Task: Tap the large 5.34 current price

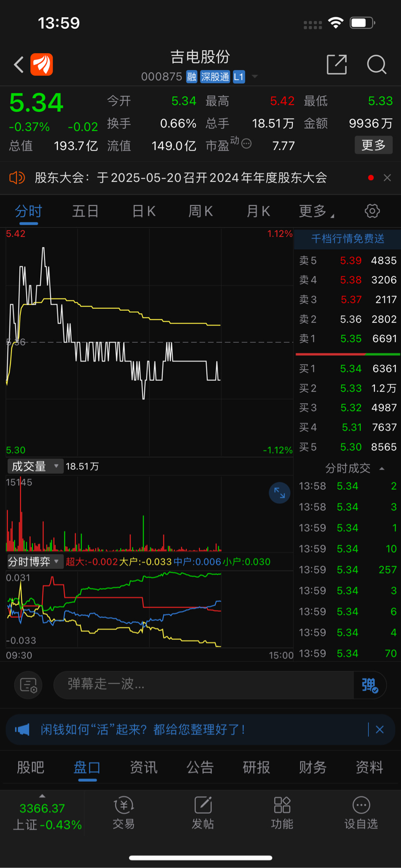Action: point(37,103)
